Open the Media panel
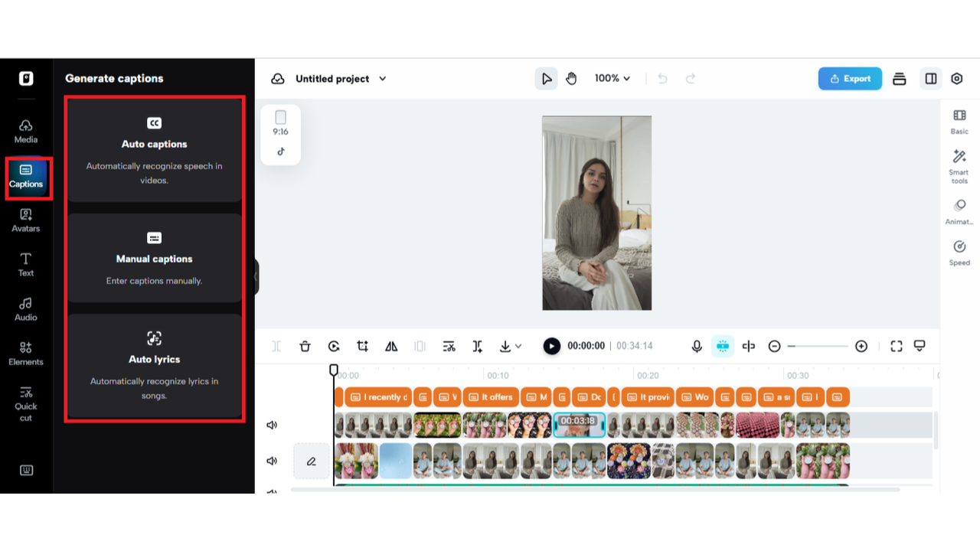 click(x=26, y=131)
